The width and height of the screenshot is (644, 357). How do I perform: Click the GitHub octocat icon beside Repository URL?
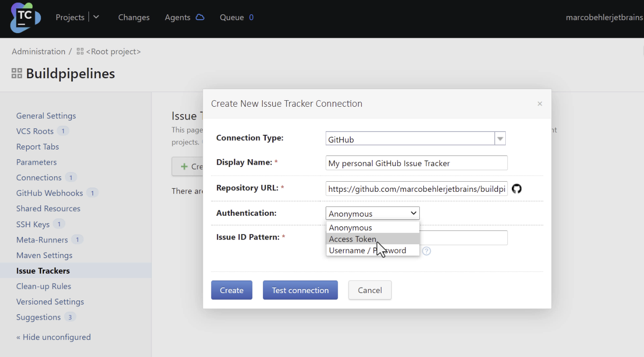pyautogui.click(x=516, y=188)
